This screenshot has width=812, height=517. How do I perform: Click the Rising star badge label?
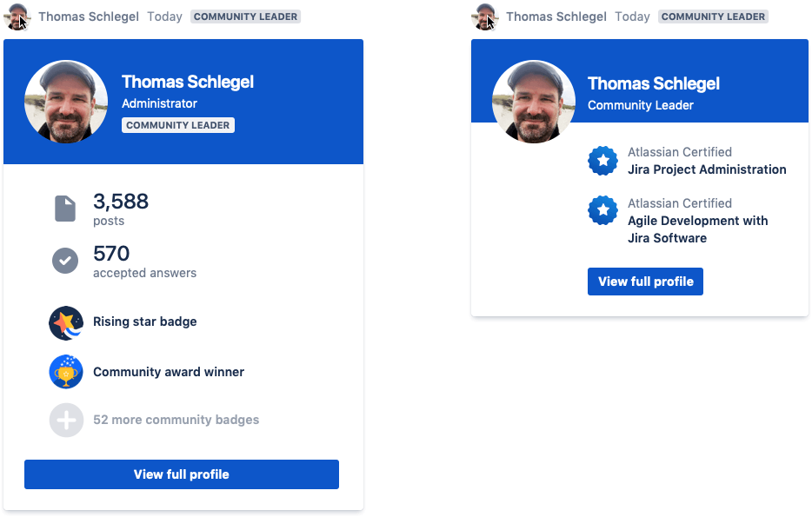click(x=145, y=322)
